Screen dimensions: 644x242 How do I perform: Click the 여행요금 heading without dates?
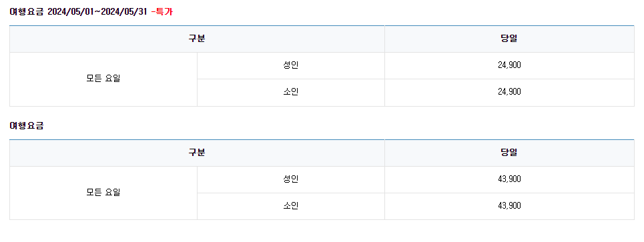pyautogui.click(x=27, y=126)
